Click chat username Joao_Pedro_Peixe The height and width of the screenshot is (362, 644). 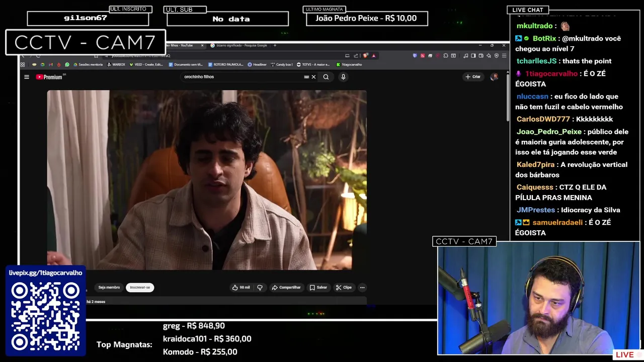[x=549, y=132]
